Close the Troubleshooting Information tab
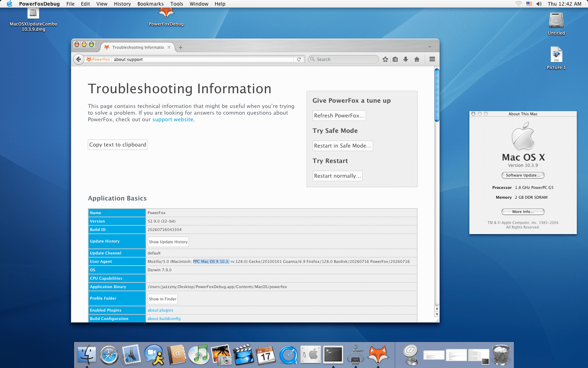The width and height of the screenshot is (588, 368). pos(169,47)
